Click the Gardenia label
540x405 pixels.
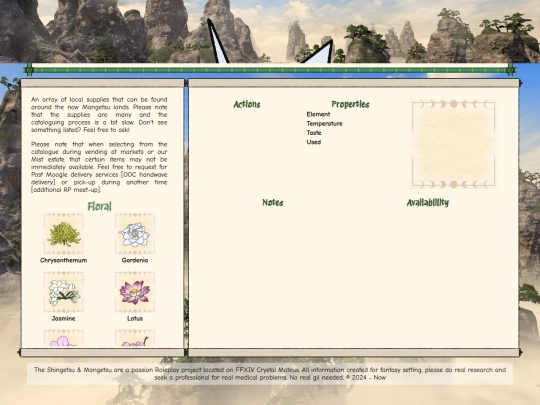(x=135, y=260)
